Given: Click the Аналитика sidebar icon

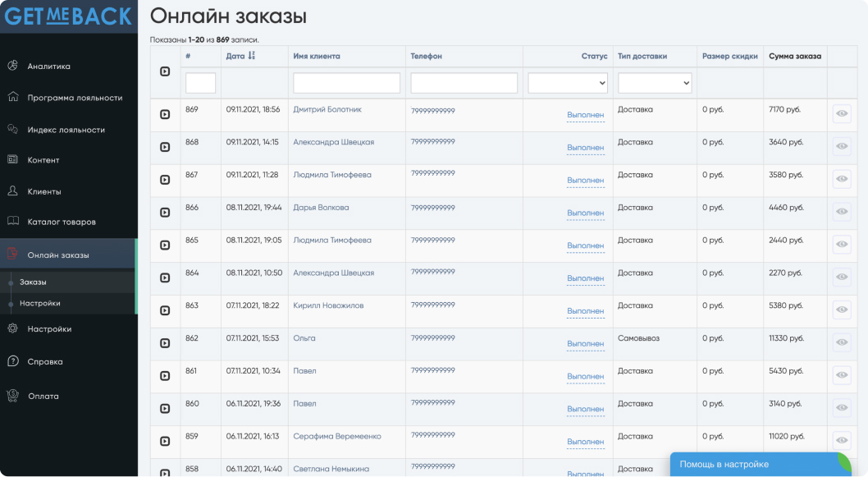Looking at the screenshot, I should pos(12,66).
